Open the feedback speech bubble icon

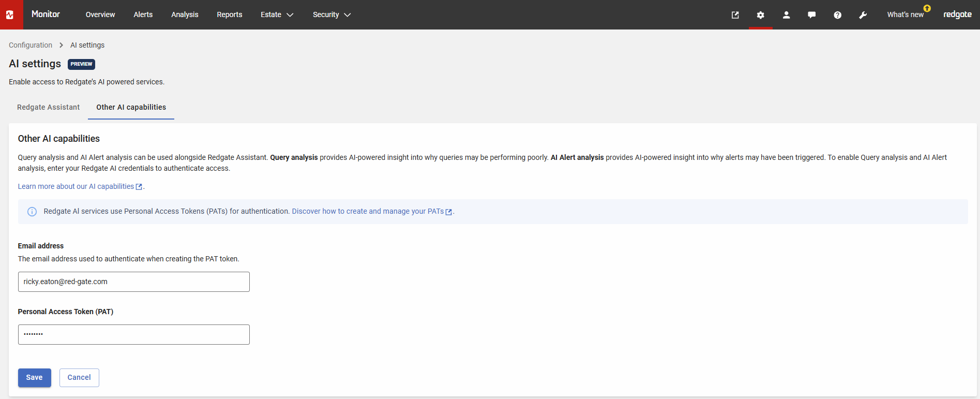(x=812, y=15)
